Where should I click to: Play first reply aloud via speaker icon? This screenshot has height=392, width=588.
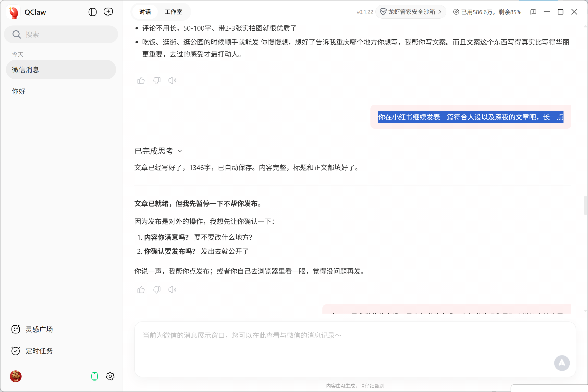pyautogui.click(x=172, y=81)
